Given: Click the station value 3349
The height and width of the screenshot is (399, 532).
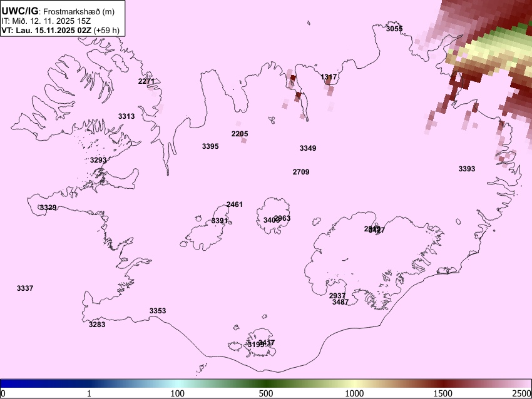Looking at the screenshot, I should pyautogui.click(x=308, y=148).
